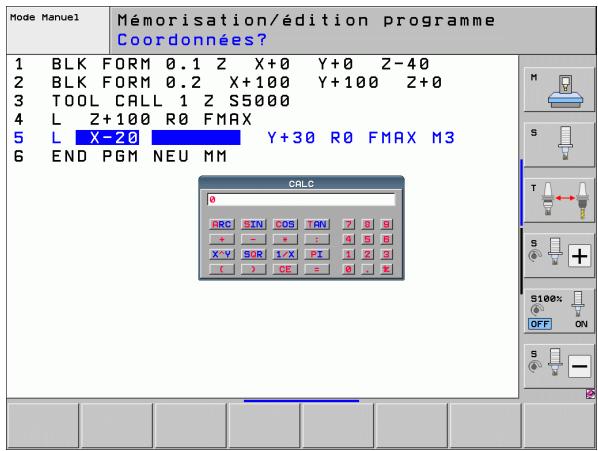598x451 pixels.
Task: Click the opening parenthesis key in CALC
Action: (x=221, y=269)
